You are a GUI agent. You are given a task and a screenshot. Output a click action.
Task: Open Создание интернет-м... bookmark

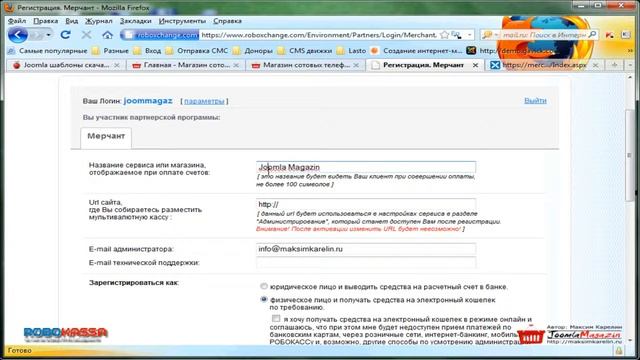[416, 51]
